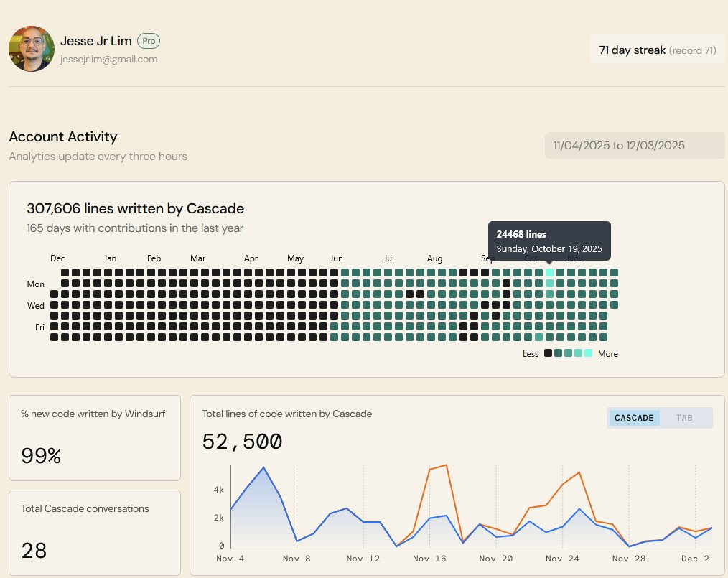The height and width of the screenshot is (578, 728).
Task: Click the 4k y-axis label
Action: point(219,490)
